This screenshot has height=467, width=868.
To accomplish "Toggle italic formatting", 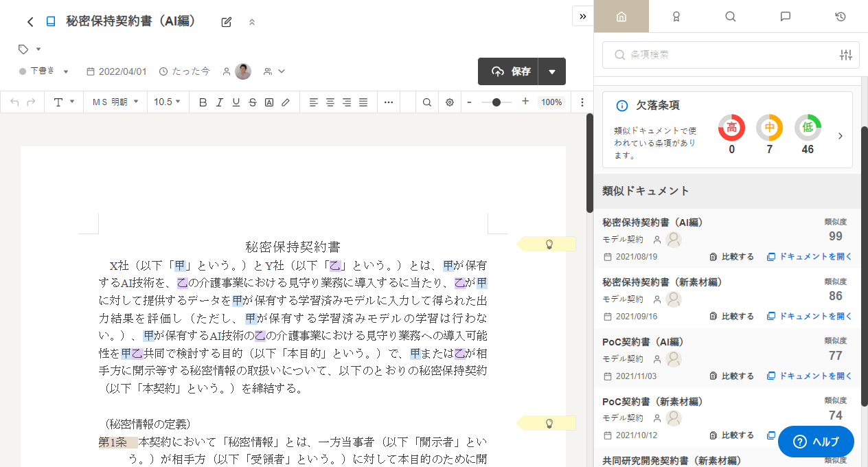I will pos(220,102).
